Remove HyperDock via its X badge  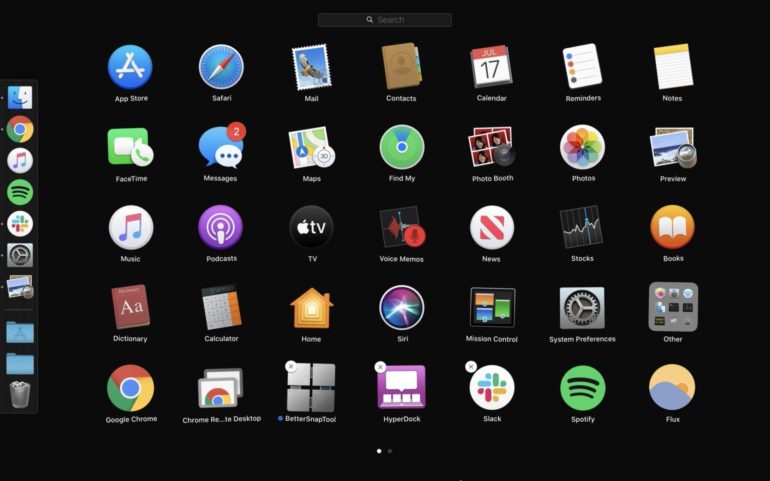click(x=380, y=367)
